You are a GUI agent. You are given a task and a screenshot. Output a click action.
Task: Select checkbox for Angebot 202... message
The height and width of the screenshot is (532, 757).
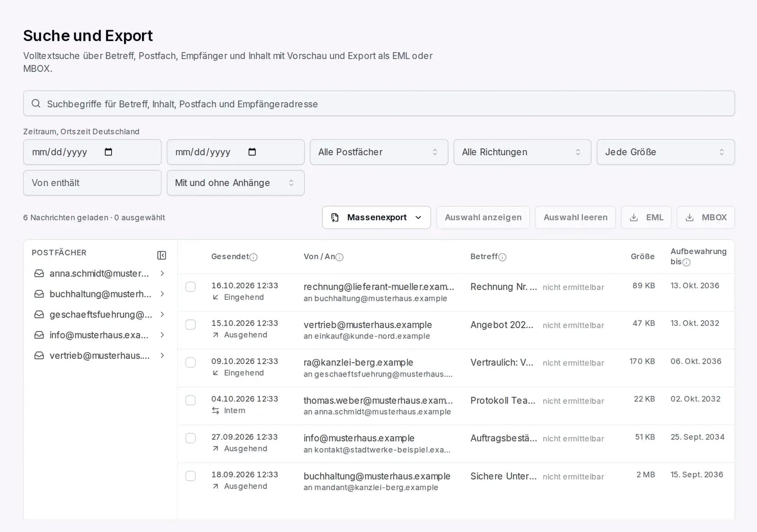pos(191,324)
